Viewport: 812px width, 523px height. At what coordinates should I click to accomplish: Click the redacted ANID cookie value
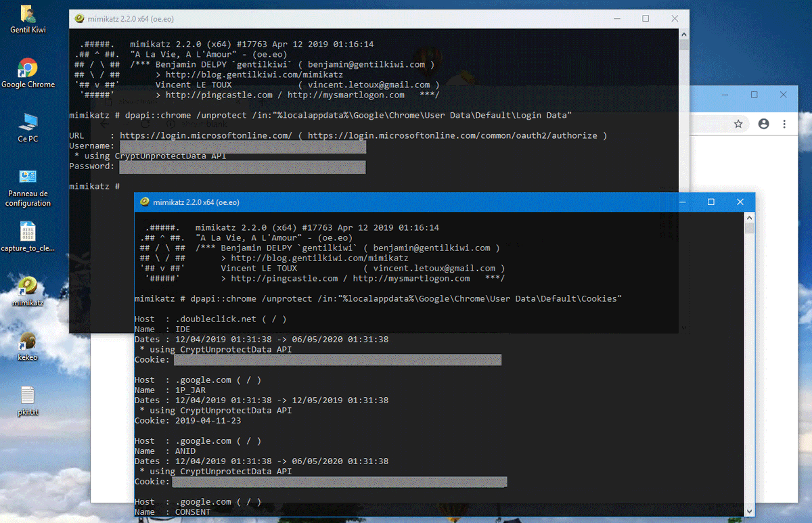point(339,482)
